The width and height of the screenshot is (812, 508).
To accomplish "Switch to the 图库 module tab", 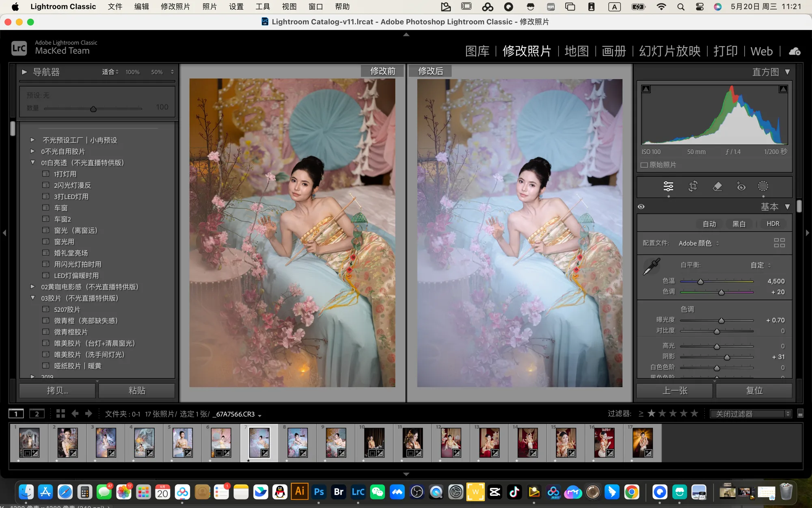I will [477, 51].
